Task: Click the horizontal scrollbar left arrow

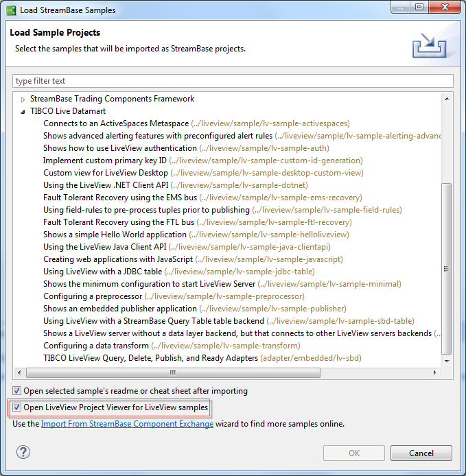Action: pos(19,372)
